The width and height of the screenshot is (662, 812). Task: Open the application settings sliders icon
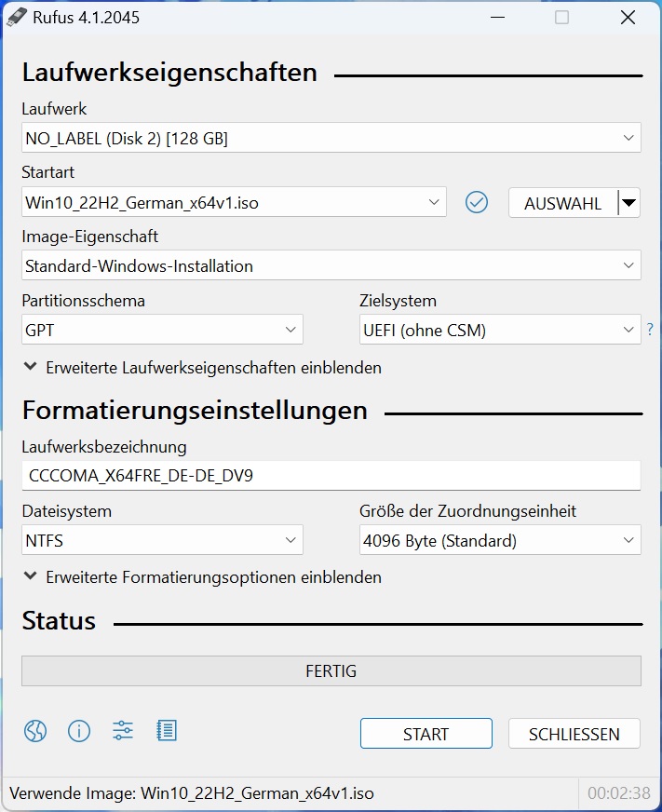(x=123, y=731)
